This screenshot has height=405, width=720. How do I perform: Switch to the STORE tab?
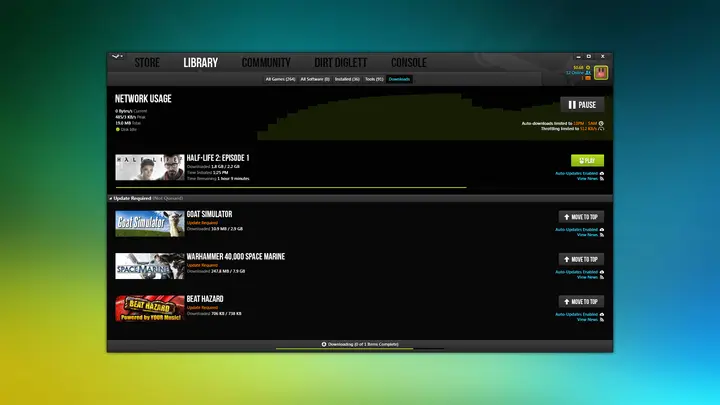(x=147, y=63)
